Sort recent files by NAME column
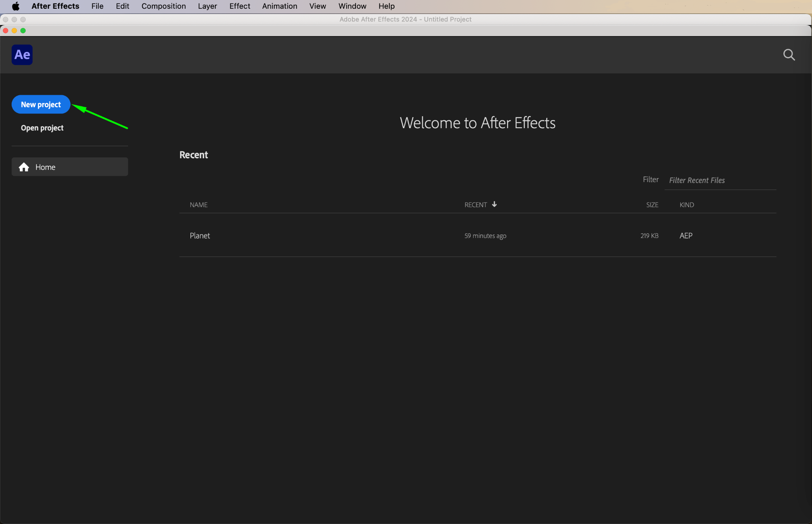The height and width of the screenshot is (524, 812). 199,205
